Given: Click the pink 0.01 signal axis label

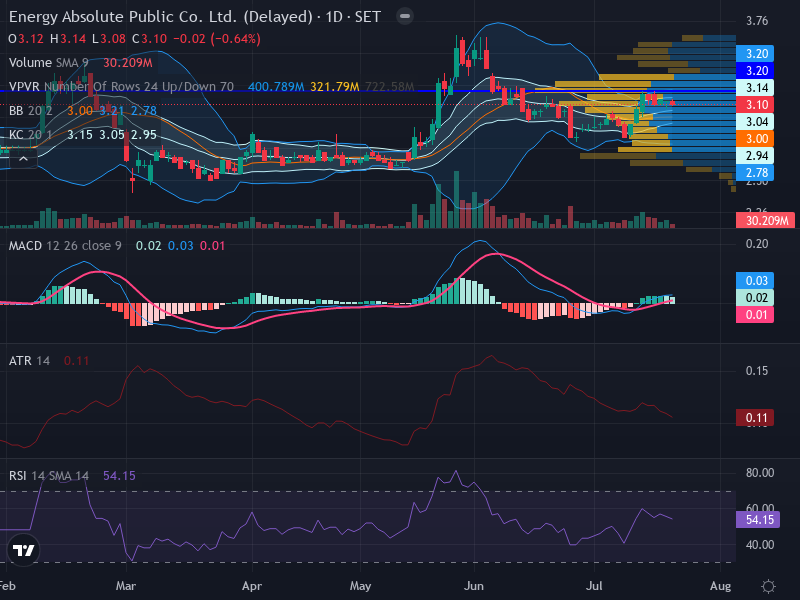Looking at the screenshot, I should point(755,314).
